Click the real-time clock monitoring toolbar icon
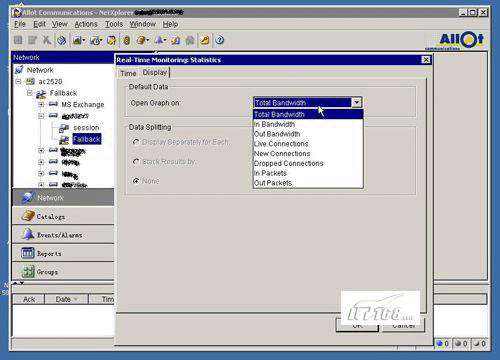This screenshot has height=360, width=500. [x=95, y=40]
